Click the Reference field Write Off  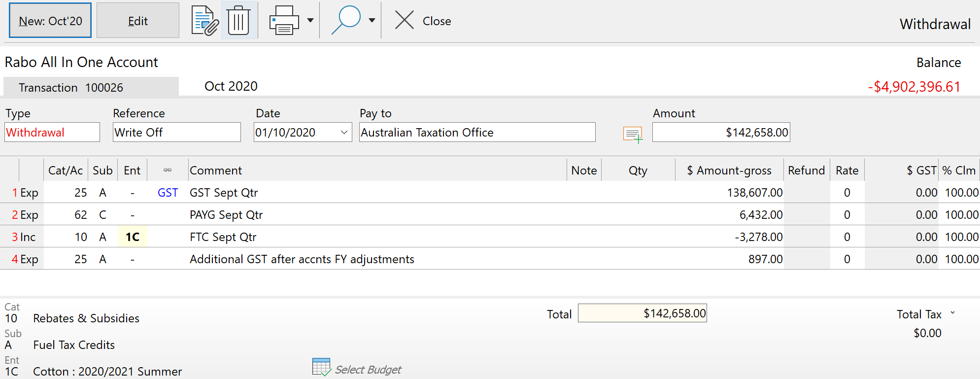pyautogui.click(x=177, y=132)
